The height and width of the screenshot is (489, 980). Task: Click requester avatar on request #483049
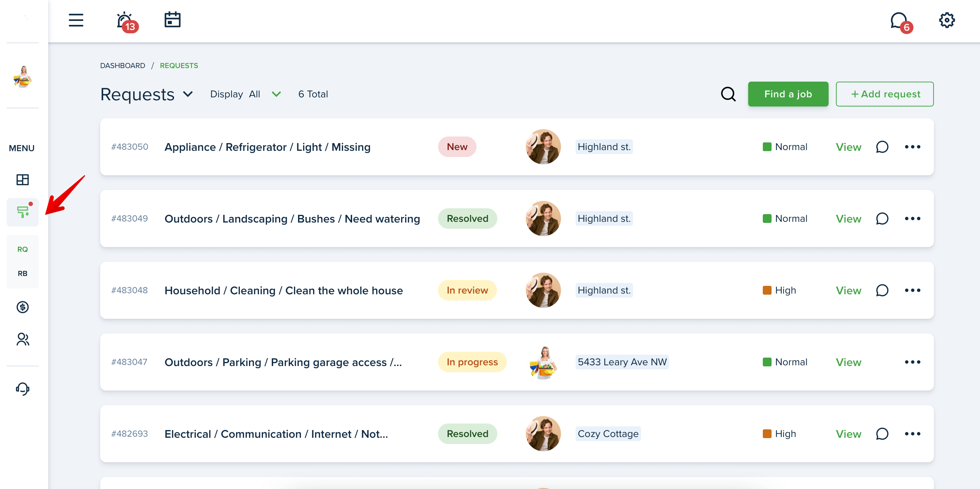point(543,219)
